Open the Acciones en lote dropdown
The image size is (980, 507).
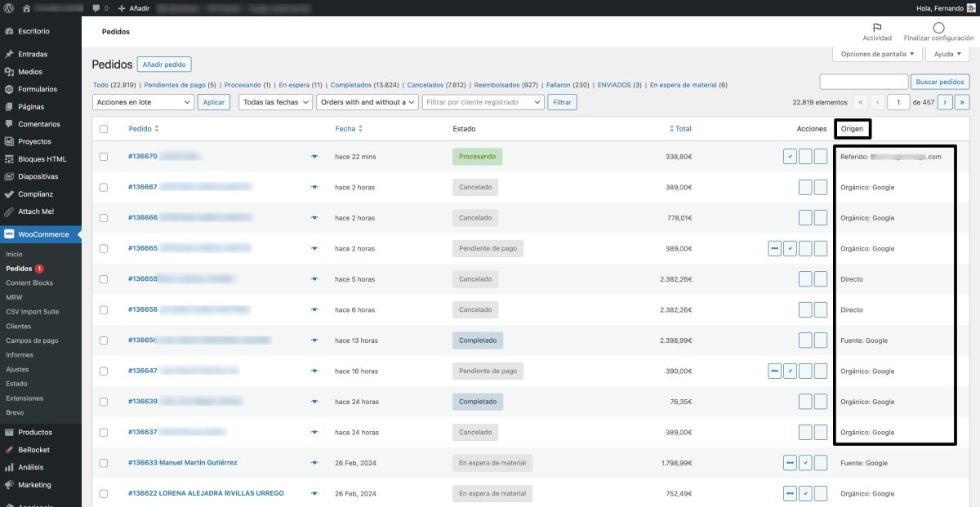[x=143, y=102]
